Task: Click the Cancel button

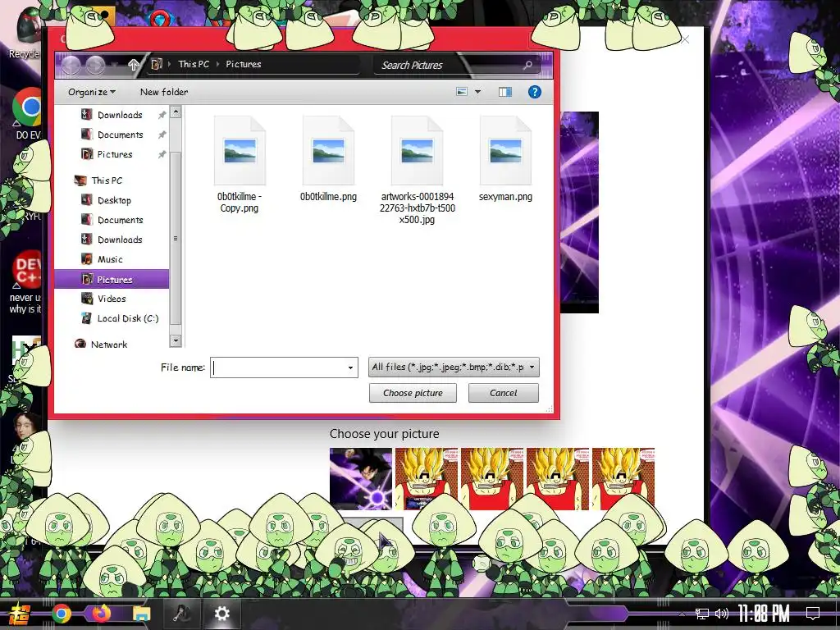Action: [x=503, y=393]
